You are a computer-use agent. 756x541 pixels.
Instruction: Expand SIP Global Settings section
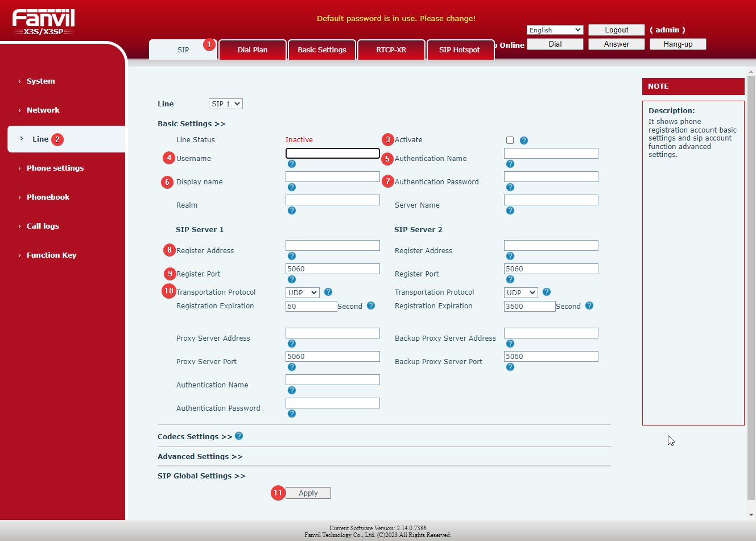pyautogui.click(x=201, y=476)
